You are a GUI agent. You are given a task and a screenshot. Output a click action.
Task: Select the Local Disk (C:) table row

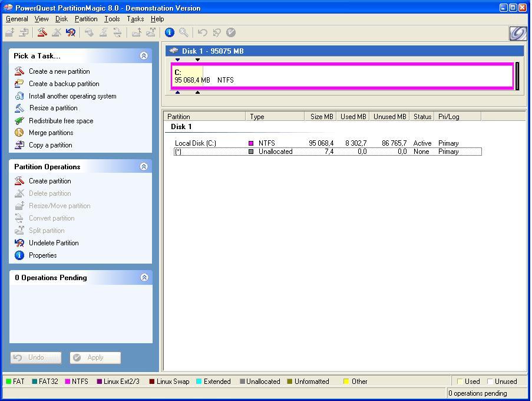(x=328, y=143)
